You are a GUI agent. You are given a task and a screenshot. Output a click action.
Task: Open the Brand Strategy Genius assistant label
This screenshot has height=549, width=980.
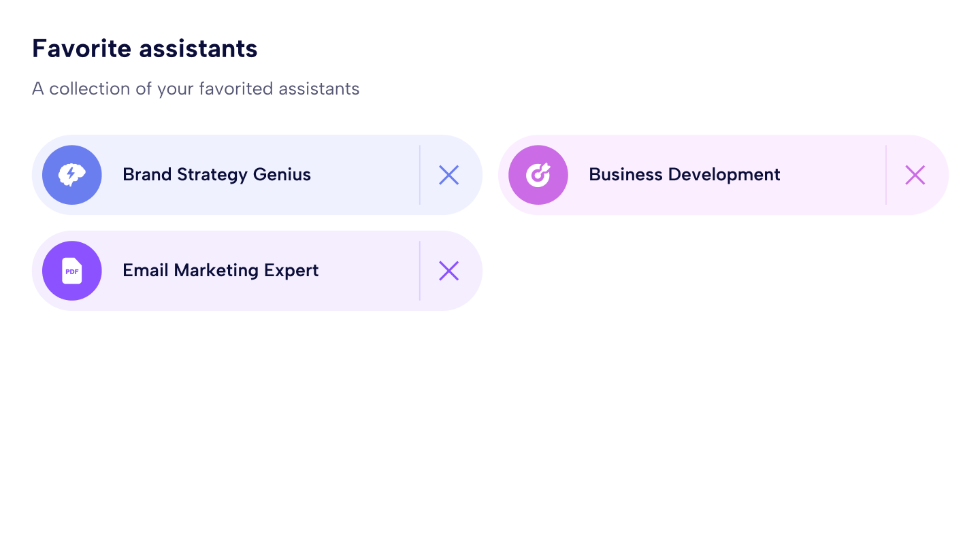coord(216,175)
